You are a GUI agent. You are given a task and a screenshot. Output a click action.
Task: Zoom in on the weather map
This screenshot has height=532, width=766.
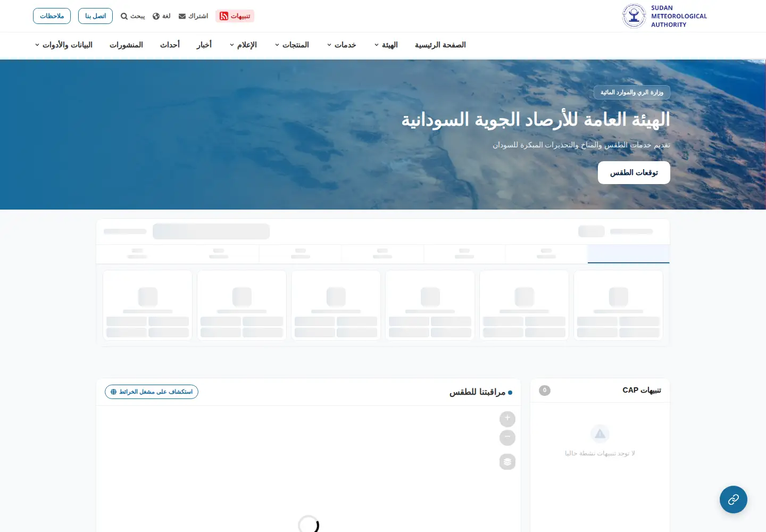coord(507,419)
